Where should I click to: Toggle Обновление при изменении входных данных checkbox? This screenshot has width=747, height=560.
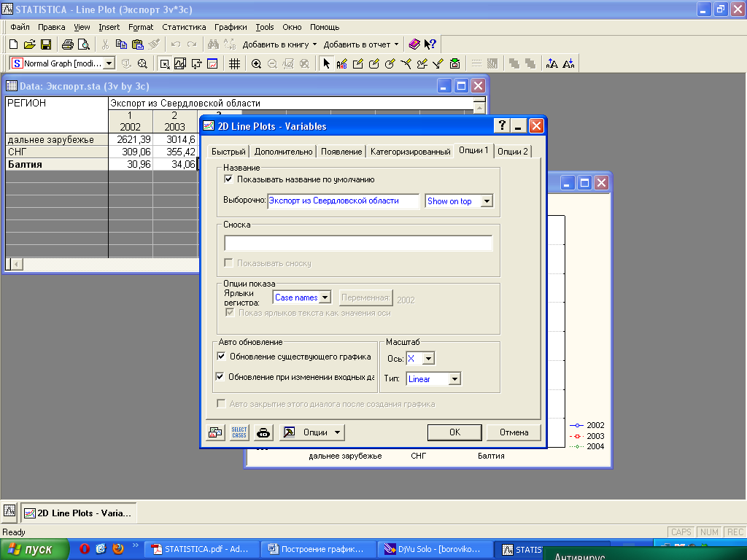coord(220,376)
